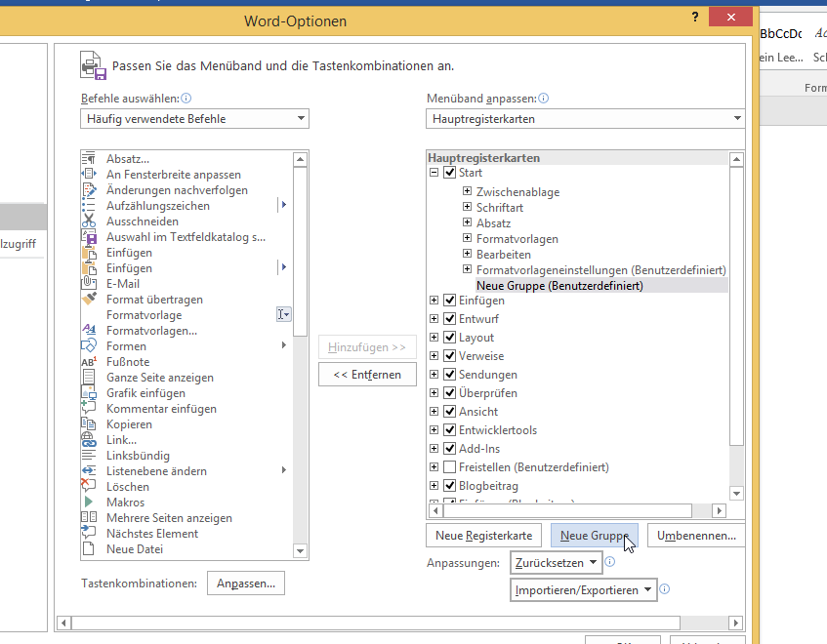Click the page icon for Ganze Seite anzeigen
The image size is (827, 644).
[89, 378]
